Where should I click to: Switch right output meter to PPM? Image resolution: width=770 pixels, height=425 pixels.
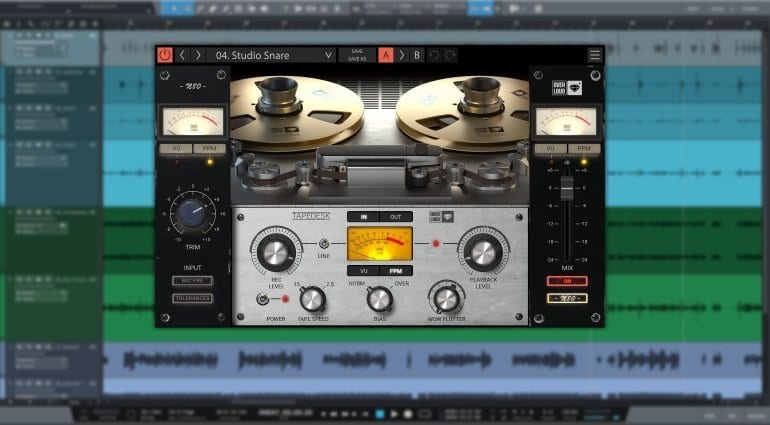coord(583,148)
